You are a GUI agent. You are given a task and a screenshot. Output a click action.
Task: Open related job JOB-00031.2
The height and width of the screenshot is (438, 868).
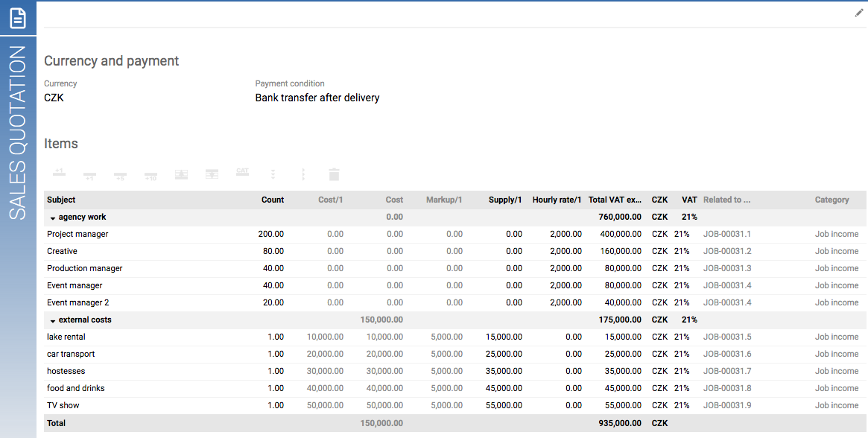tap(727, 251)
